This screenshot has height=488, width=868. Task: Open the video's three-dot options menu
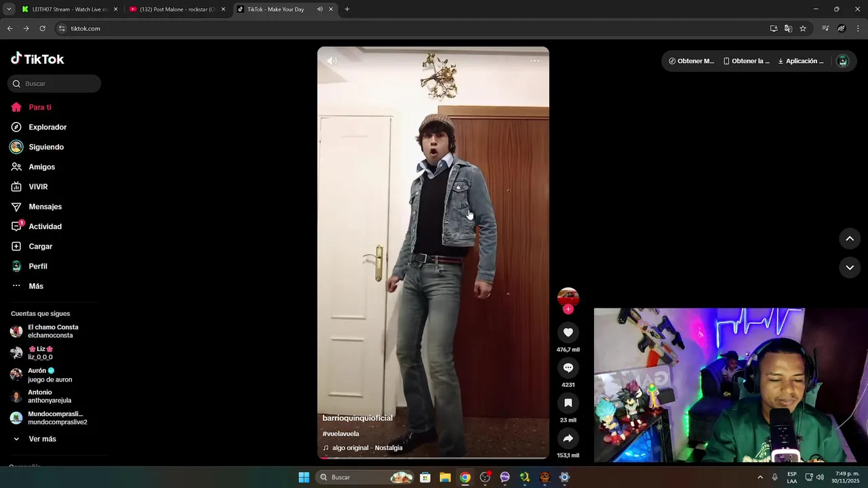[534, 61]
